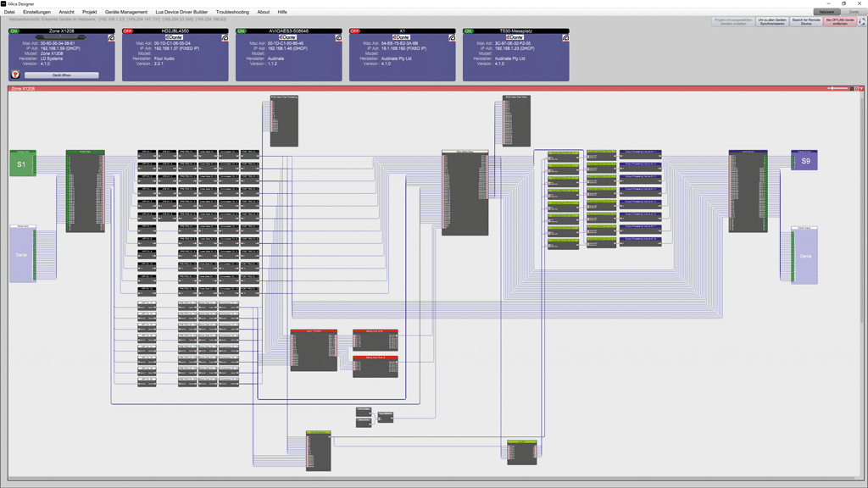Open the Geräte Management menu
868x488 pixels.
point(126,12)
